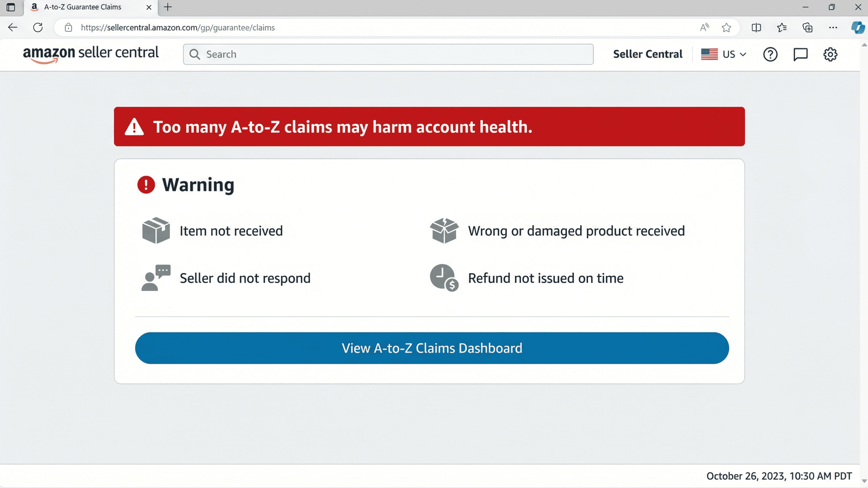Click the browser address bar URL
Image resolution: width=868 pixels, height=488 pixels.
178,28
